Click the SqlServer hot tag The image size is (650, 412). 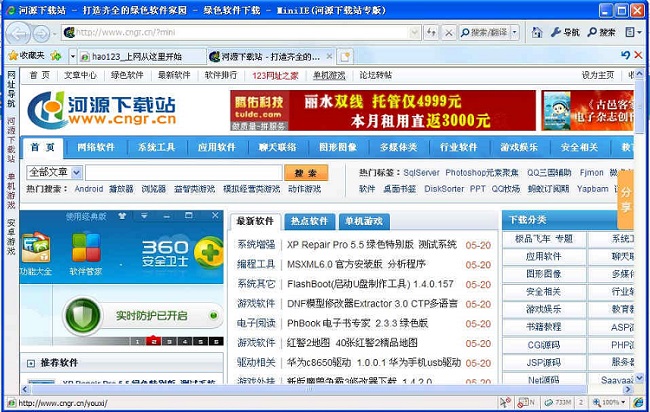pyautogui.click(x=421, y=173)
